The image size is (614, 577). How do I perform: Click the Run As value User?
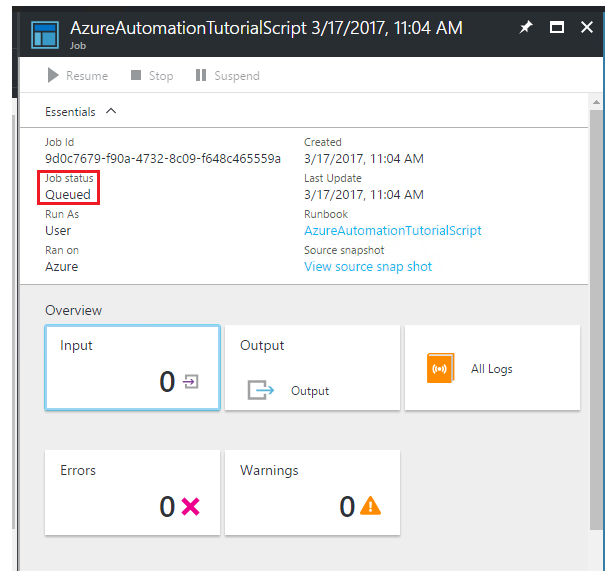point(58,231)
